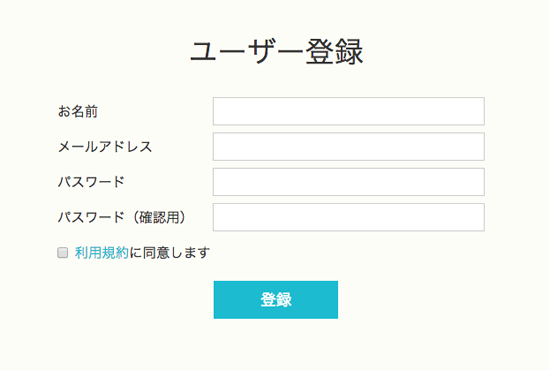Click the に同意します text beside checkbox
This screenshot has height=370, width=550.
coord(169,253)
